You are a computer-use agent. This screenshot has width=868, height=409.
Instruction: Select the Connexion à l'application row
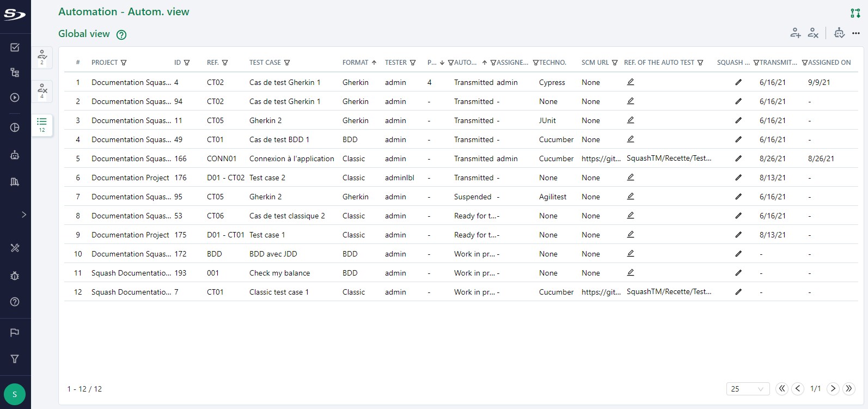coord(291,158)
